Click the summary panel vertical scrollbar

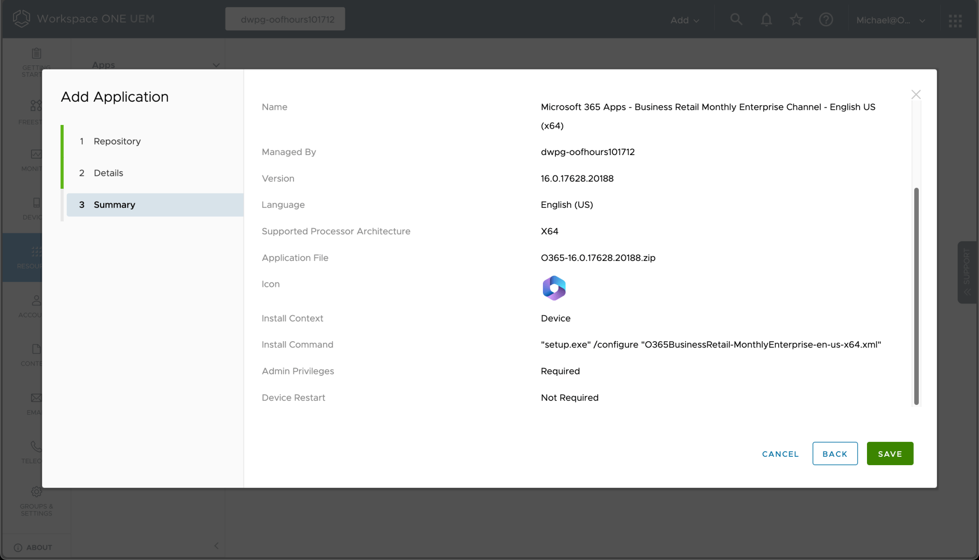(x=916, y=296)
